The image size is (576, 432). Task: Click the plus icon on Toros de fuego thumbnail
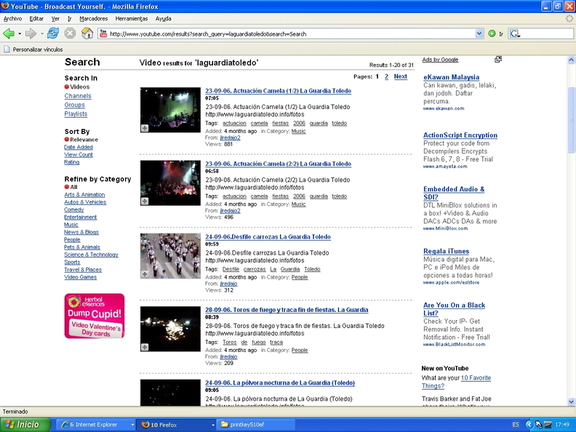coord(144,347)
